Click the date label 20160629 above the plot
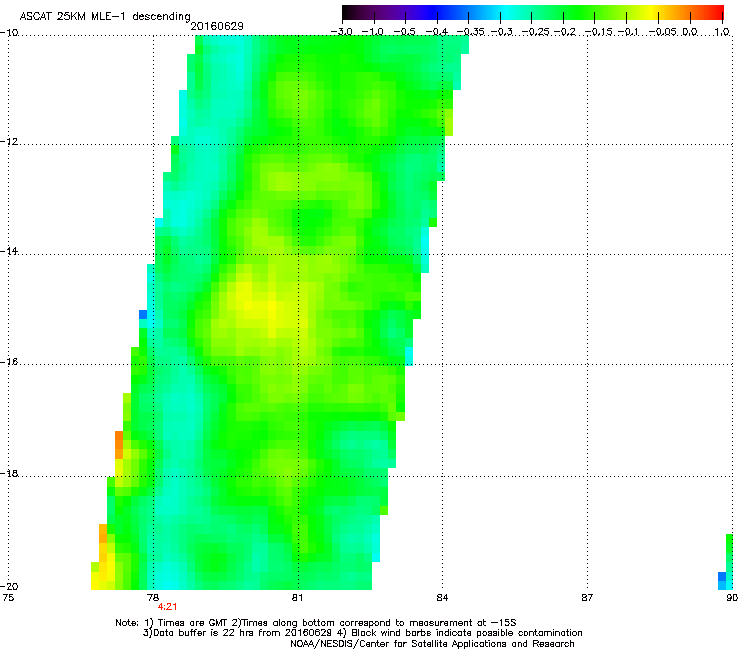Viewport: 740px width, 650px height. click(217, 26)
